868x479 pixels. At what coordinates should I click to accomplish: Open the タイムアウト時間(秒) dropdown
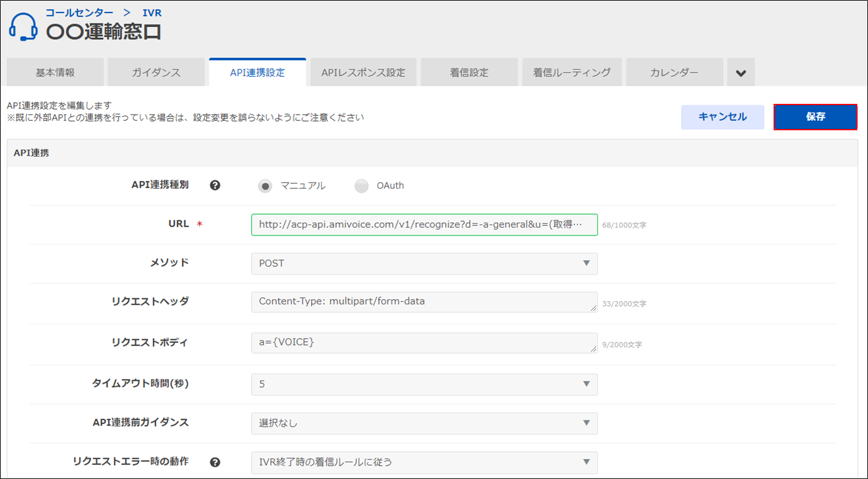pos(424,384)
